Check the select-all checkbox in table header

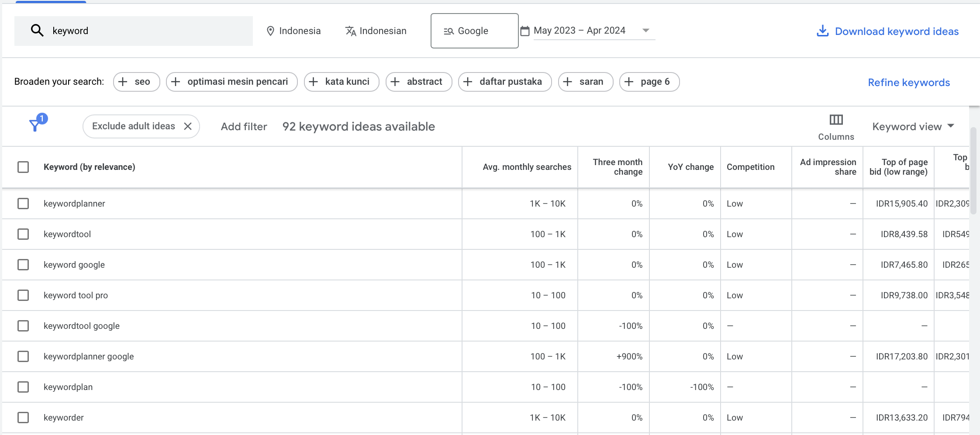[x=23, y=167]
